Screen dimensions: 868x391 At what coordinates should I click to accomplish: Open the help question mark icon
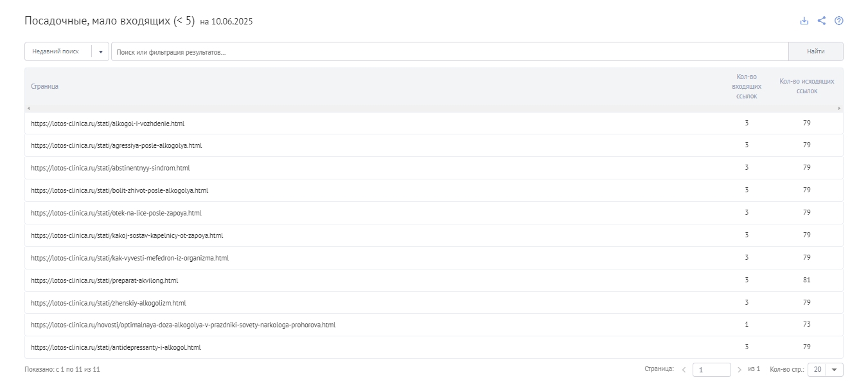coord(838,21)
